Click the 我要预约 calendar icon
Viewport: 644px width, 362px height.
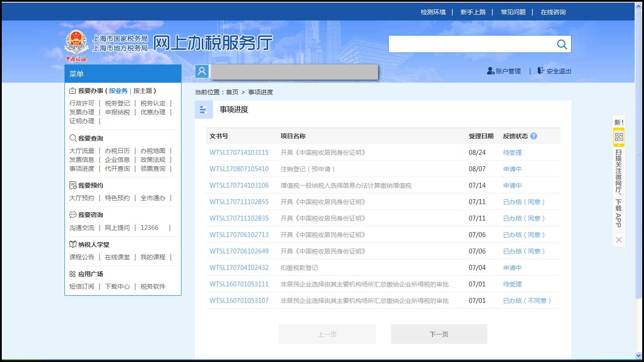click(72, 185)
